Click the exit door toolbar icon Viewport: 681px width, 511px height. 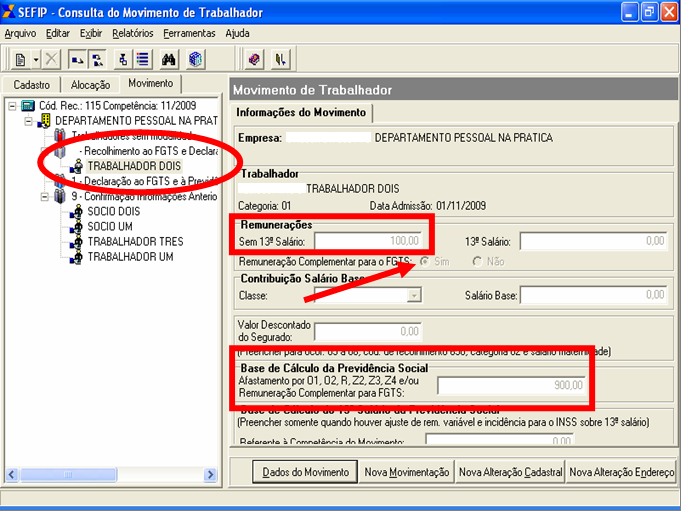click(x=281, y=59)
